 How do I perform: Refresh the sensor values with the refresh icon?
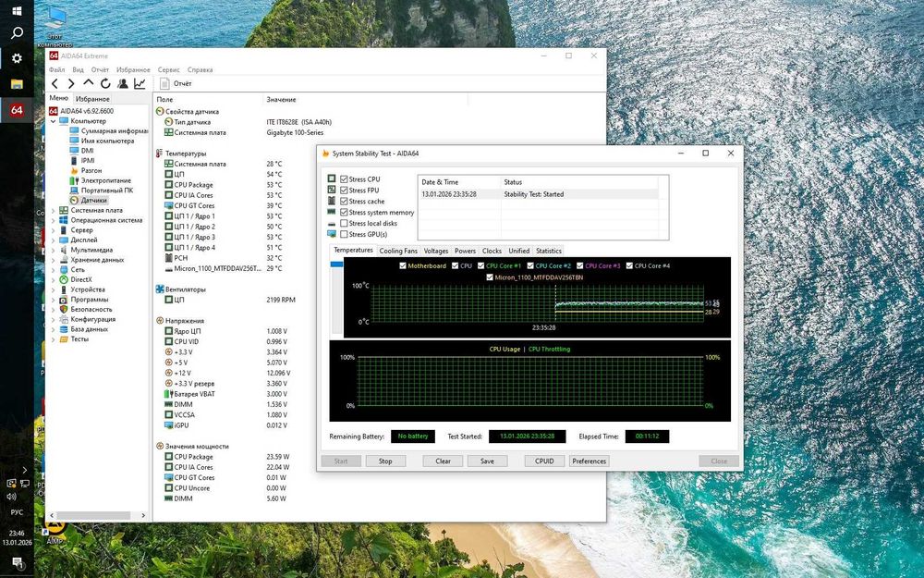pyautogui.click(x=105, y=84)
